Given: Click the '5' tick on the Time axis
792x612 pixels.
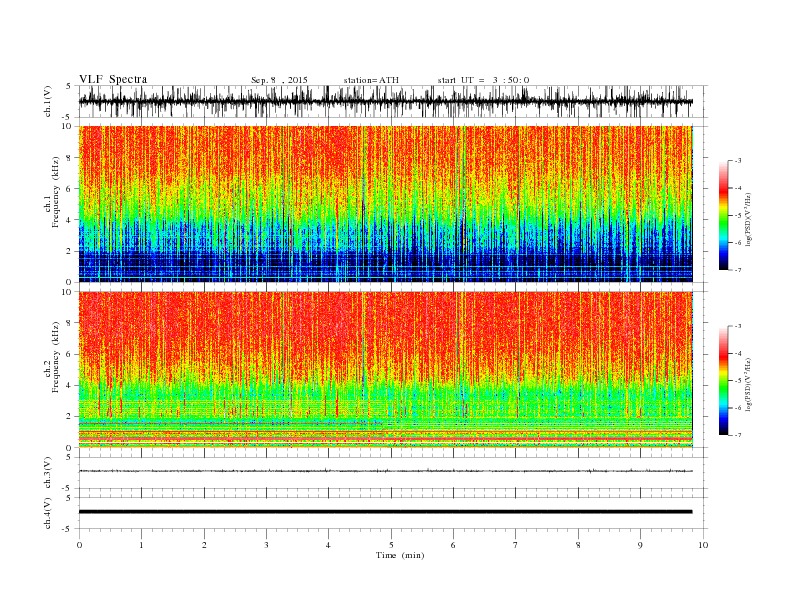Looking at the screenshot, I should tap(391, 545).
